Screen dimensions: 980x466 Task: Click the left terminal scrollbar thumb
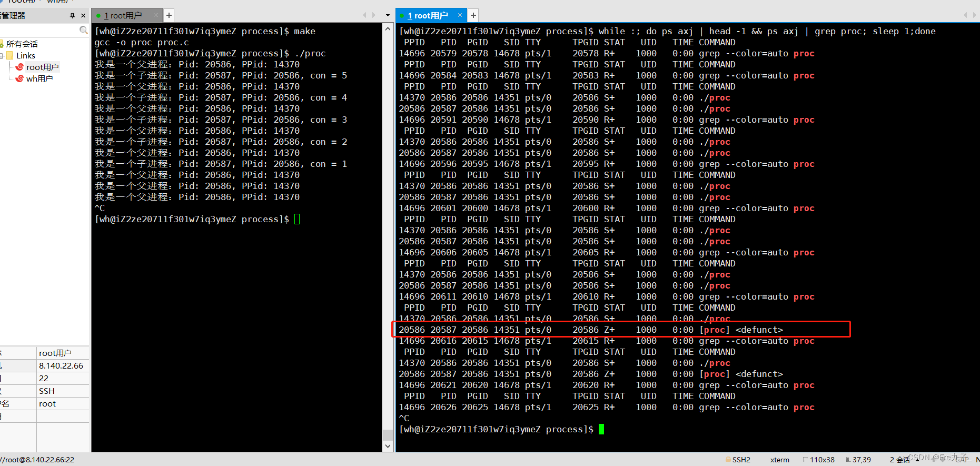click(x=388, y=434)
